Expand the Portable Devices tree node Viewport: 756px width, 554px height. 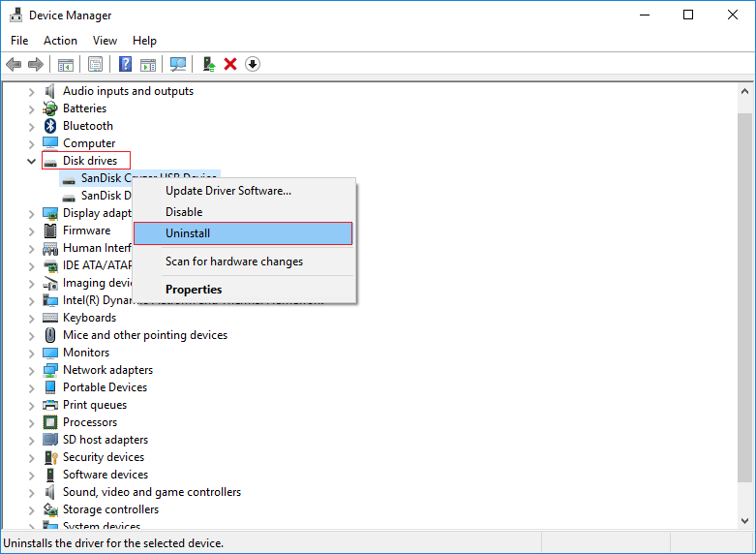pyautogui.click(x=31, y=388)
